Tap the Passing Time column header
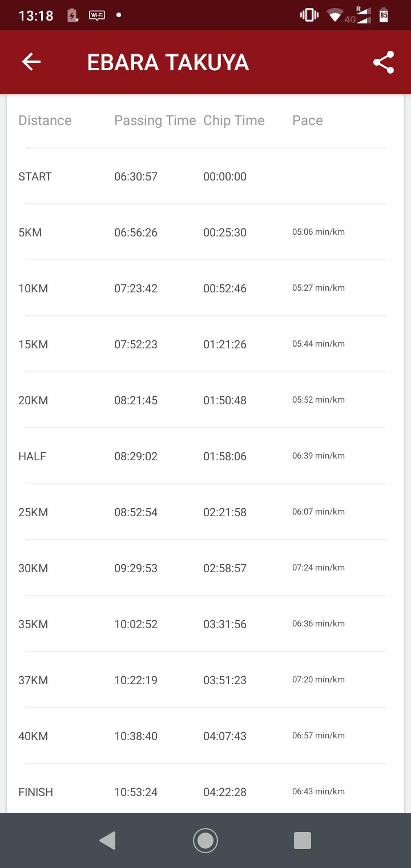Image resolution: width=411 pixels, height=868 pixels. [155, 120]
